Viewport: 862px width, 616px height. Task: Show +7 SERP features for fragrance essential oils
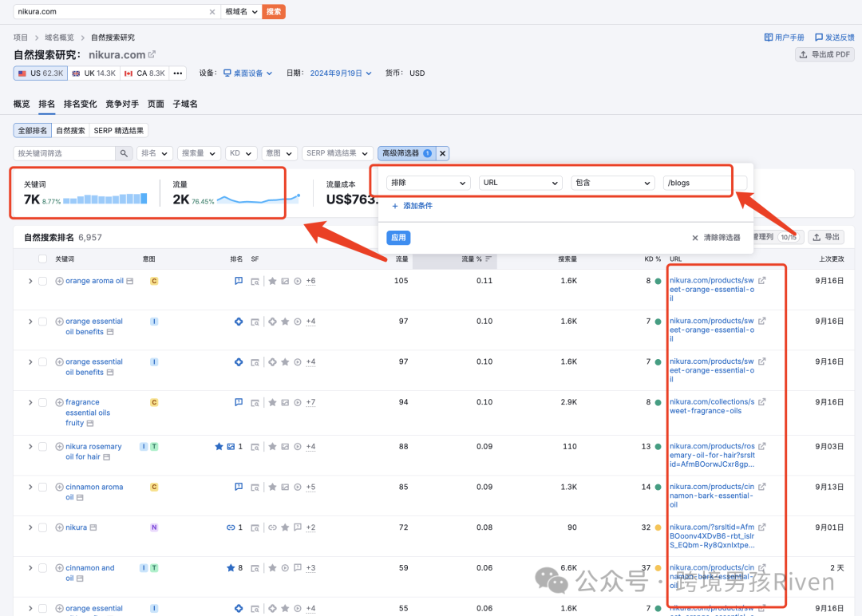[310, 402]
